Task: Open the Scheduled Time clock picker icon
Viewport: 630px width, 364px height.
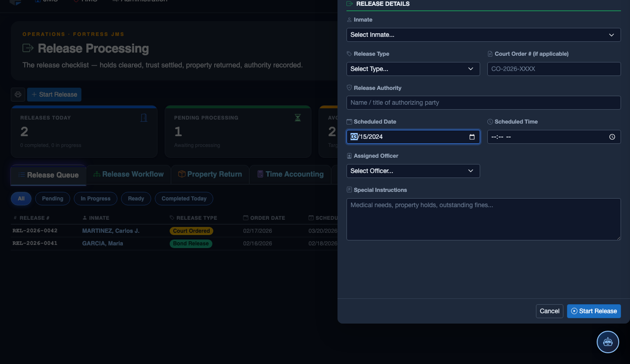Action: click(612, 137)
